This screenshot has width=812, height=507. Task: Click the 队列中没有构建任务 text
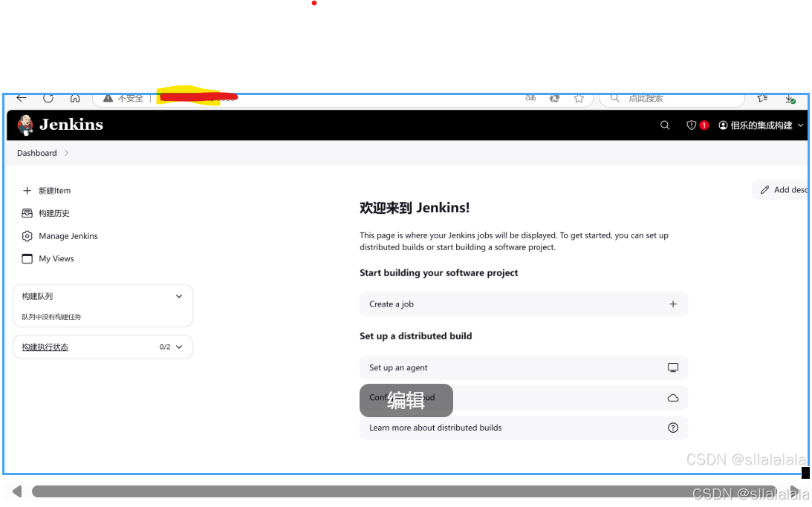point(51,317)
